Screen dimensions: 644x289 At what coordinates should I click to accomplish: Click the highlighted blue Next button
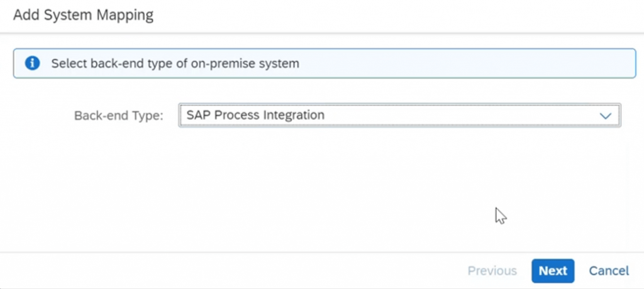tap(553, 271)
